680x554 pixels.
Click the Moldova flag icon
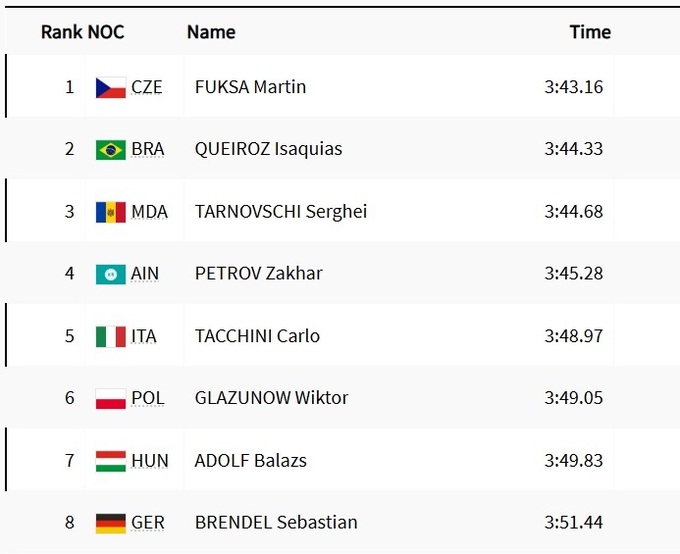pyautogui.click(x=110, y=212)
